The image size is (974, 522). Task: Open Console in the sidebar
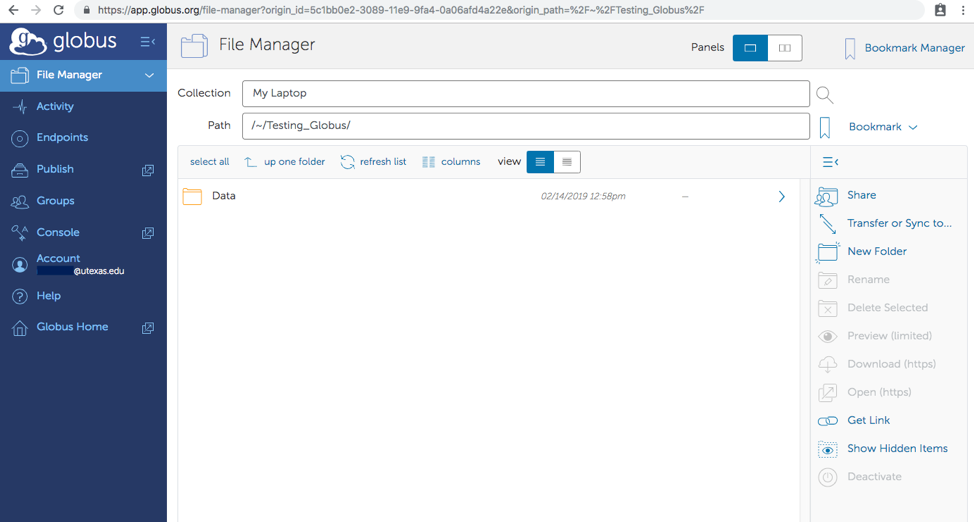(58, 232)
